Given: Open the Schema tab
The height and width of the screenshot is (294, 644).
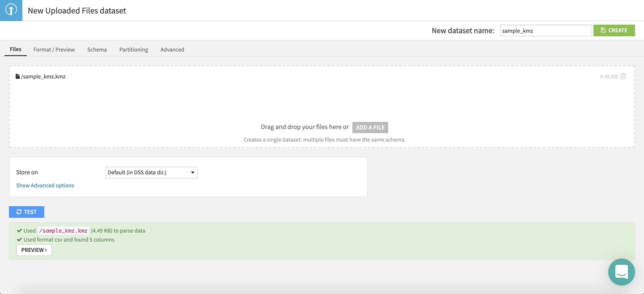Looking at the screenshot, I should (97, 50).
